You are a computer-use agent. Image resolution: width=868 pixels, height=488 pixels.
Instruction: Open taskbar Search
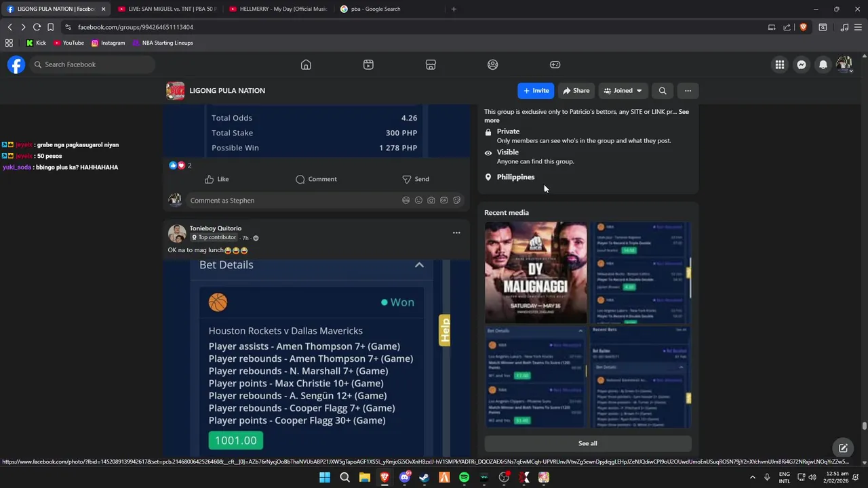344,477
